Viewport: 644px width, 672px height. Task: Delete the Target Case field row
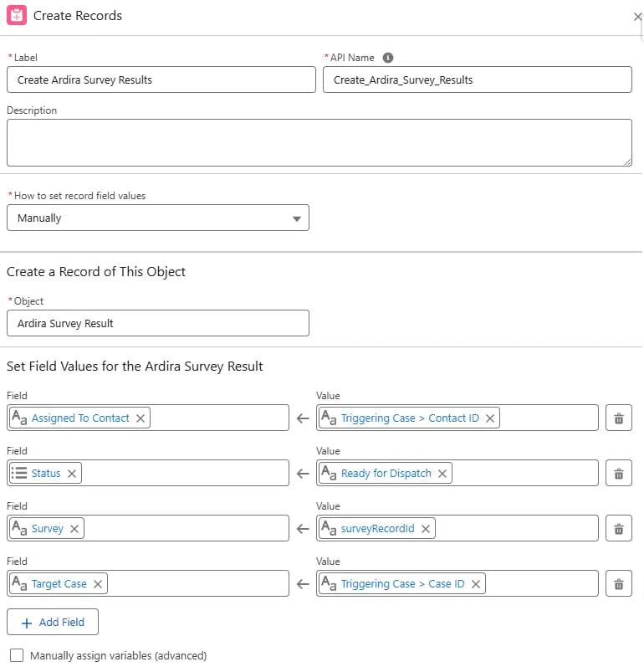pyautogui.click(x=618, y=584)
